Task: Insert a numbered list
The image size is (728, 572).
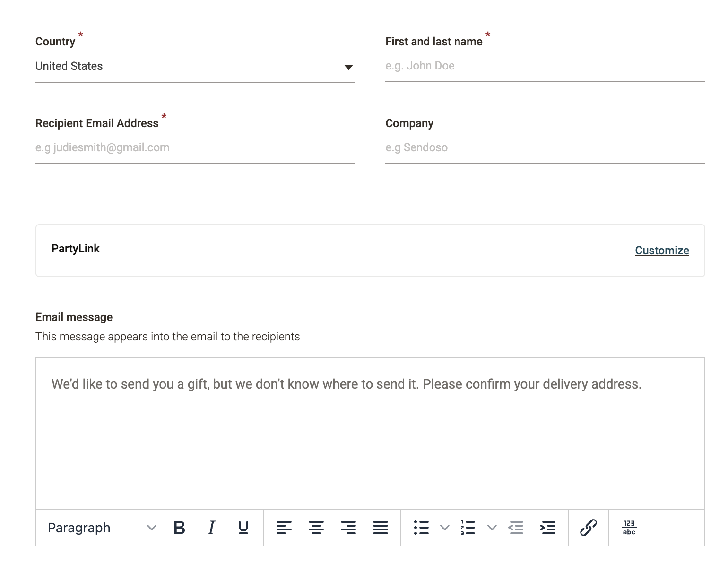Action: pyautogui.click(x=468, y=528)
